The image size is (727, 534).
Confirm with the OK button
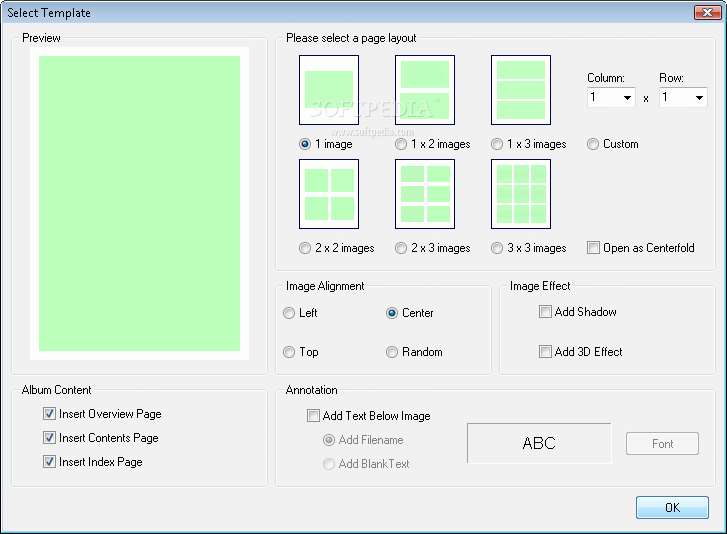coord(672,508)
